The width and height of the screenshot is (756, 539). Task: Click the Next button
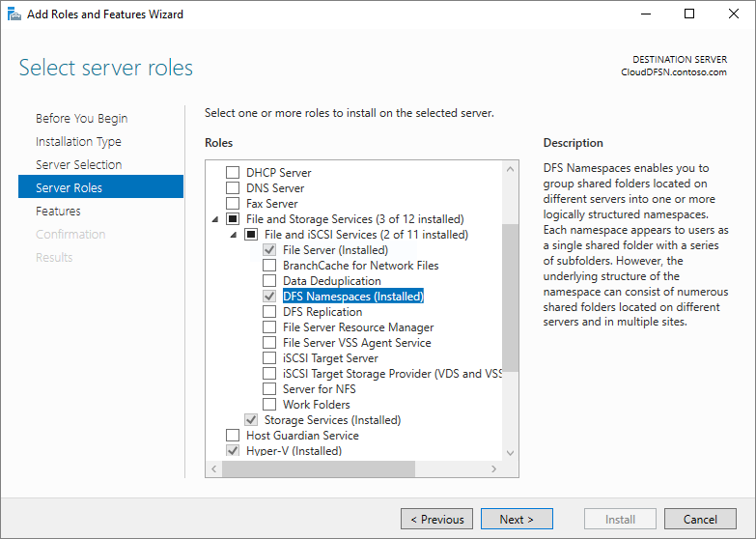pyautogui.click(x=517, y=520)
